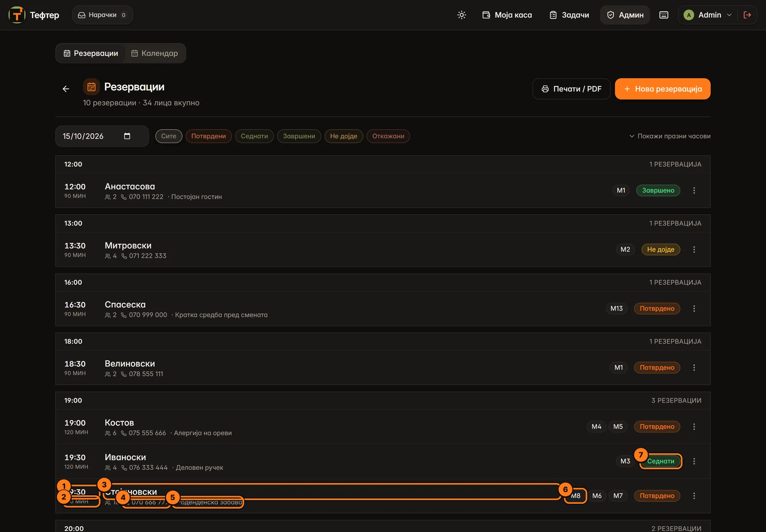
Task: Create a Нова резервација
Action: pos(663,89)
